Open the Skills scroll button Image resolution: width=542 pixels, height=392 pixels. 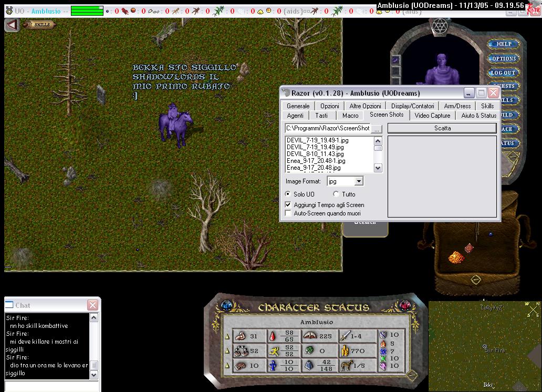click(39, 25)
